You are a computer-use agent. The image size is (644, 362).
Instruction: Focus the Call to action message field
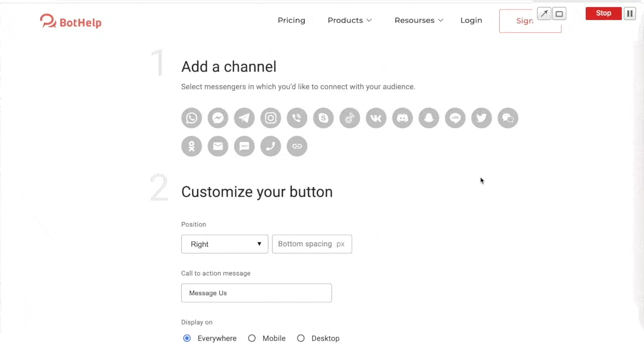pos(256,293)
